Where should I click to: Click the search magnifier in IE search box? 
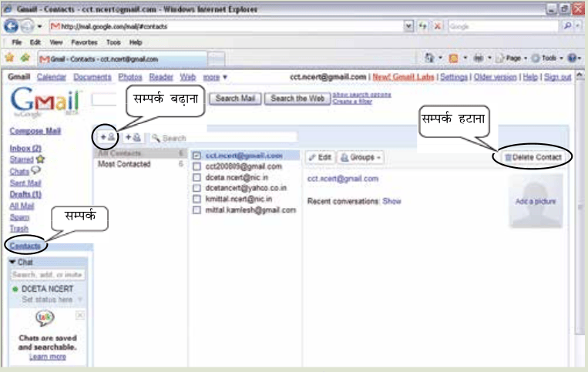pos(568,26)
